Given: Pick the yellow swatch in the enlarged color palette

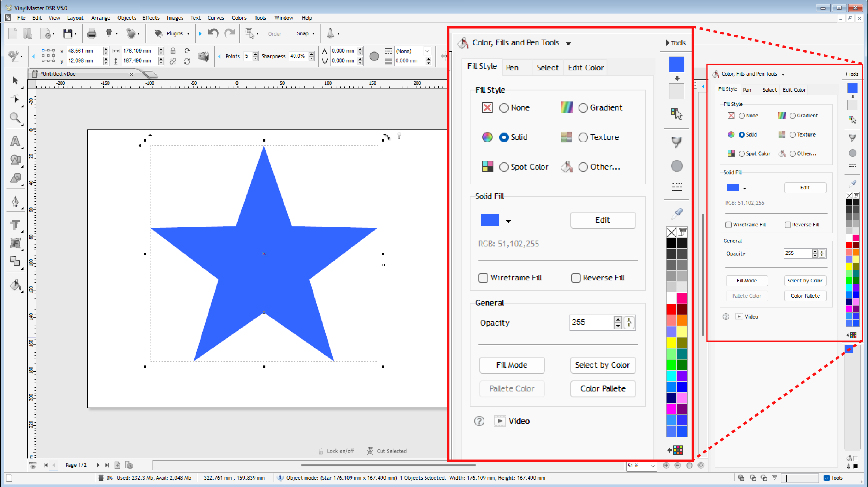Looking at the screenshot, I should pyautogui.click(x=671, y=342).
